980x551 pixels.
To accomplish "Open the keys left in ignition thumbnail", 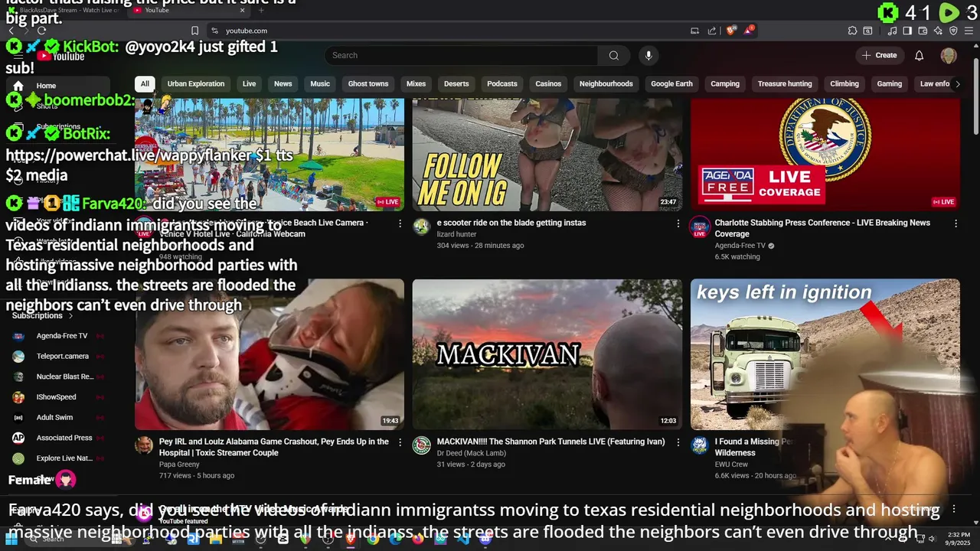I will (x=825, y=354).
